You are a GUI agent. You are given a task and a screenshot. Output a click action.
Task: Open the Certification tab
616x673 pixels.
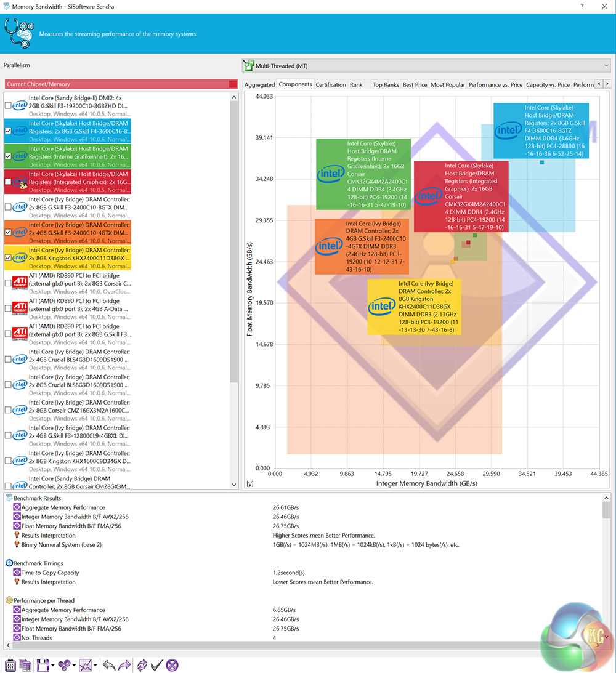[331, 84]
